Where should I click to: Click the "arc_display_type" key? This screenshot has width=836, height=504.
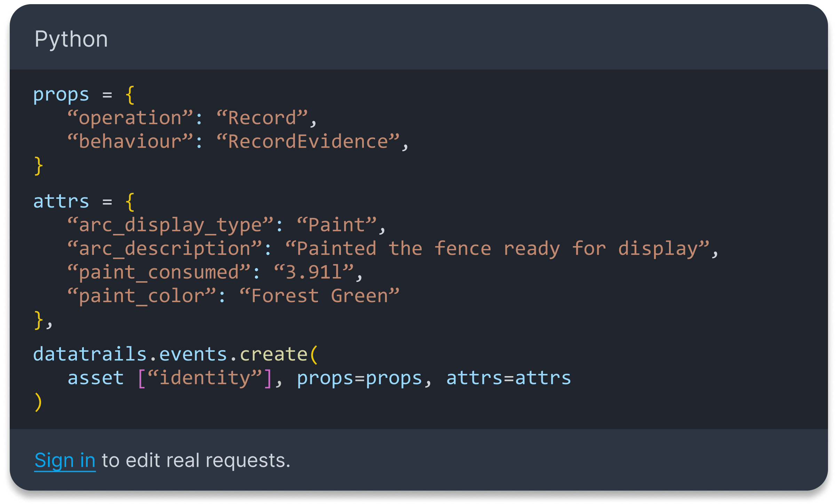[170, 225]
